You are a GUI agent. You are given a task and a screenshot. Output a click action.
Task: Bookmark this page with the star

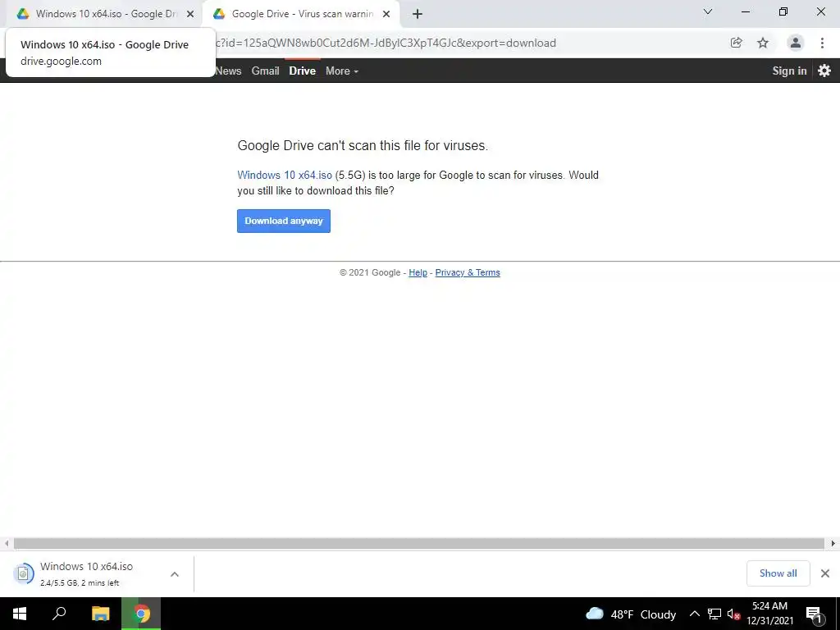763,43
